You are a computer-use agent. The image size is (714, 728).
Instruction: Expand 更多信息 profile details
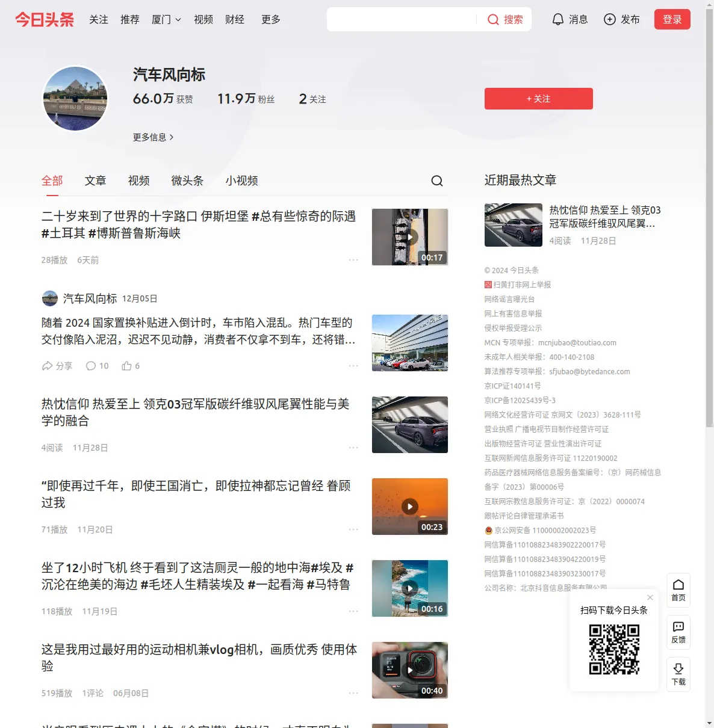pyautogui.click(x=154, y=137)
